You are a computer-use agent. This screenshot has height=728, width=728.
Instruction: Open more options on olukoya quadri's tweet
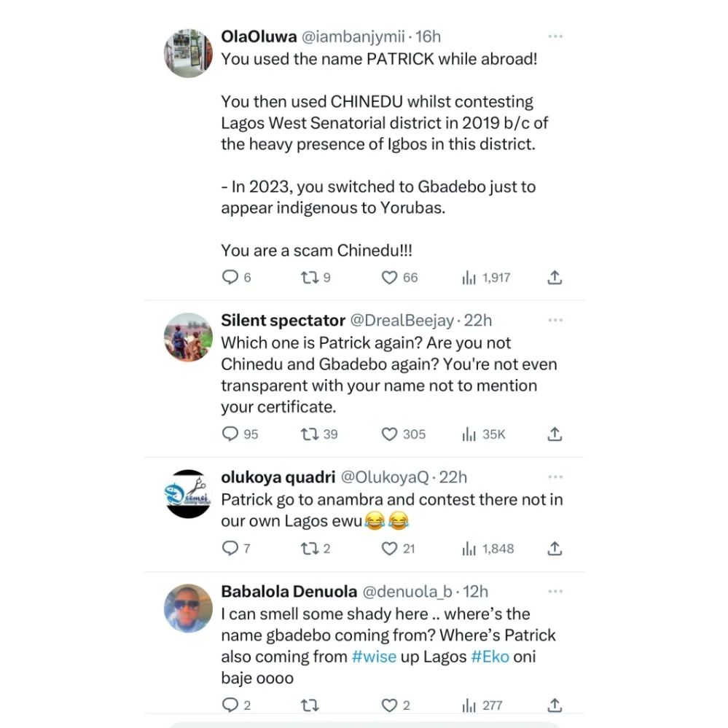tap(555, 477)
